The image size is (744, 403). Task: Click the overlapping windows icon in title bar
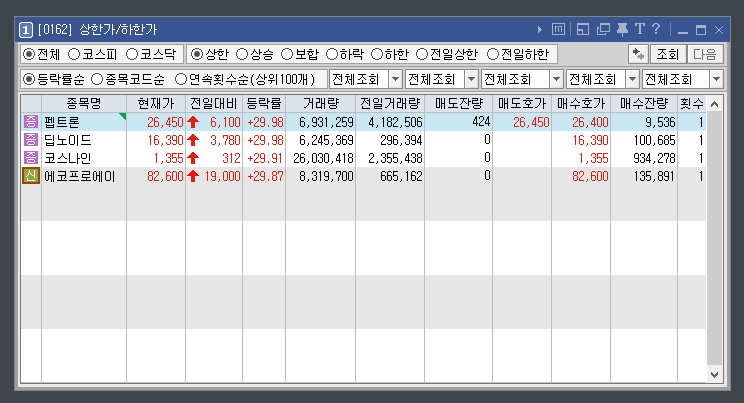click(x=603, y=29)
